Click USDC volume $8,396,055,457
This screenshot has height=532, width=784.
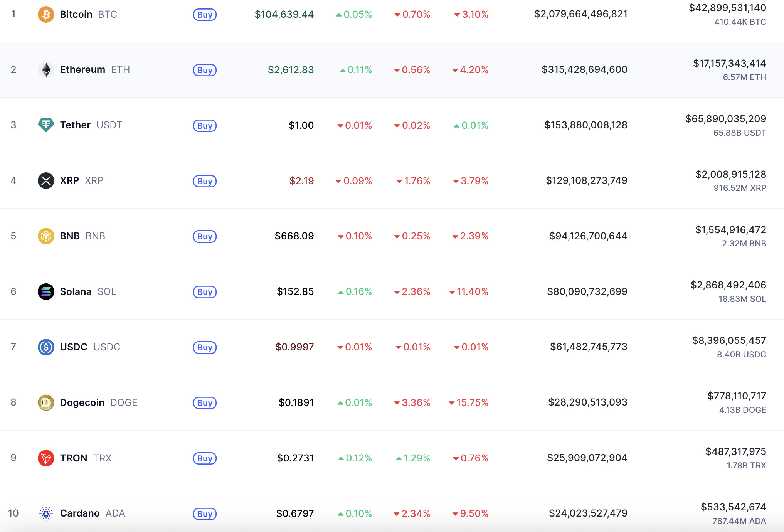pos(729,340)
